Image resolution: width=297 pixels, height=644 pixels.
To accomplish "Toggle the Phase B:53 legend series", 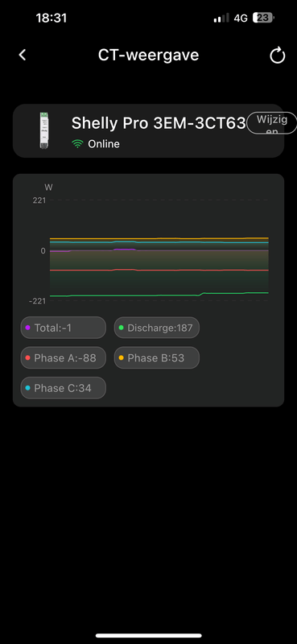I will coord(156,357).
